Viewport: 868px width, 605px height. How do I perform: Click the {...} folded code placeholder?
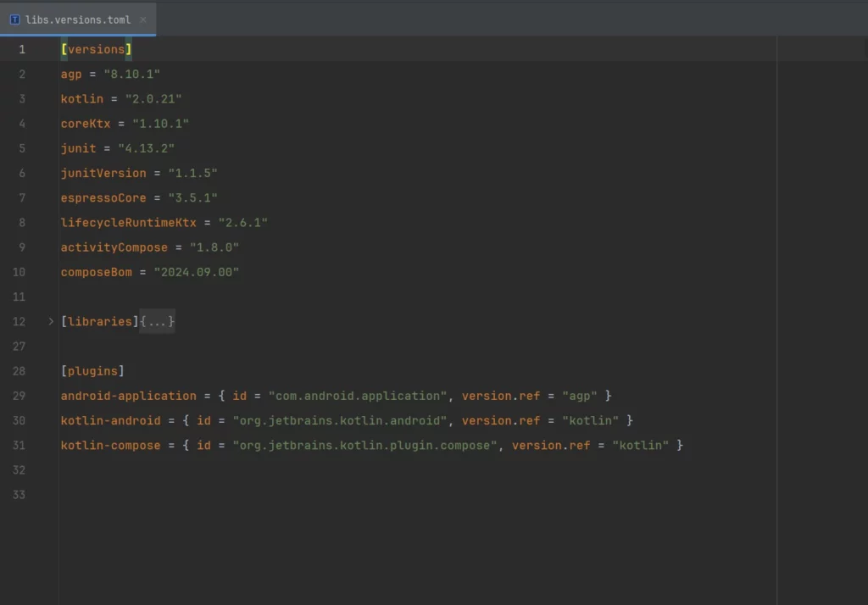click(158, 321)
